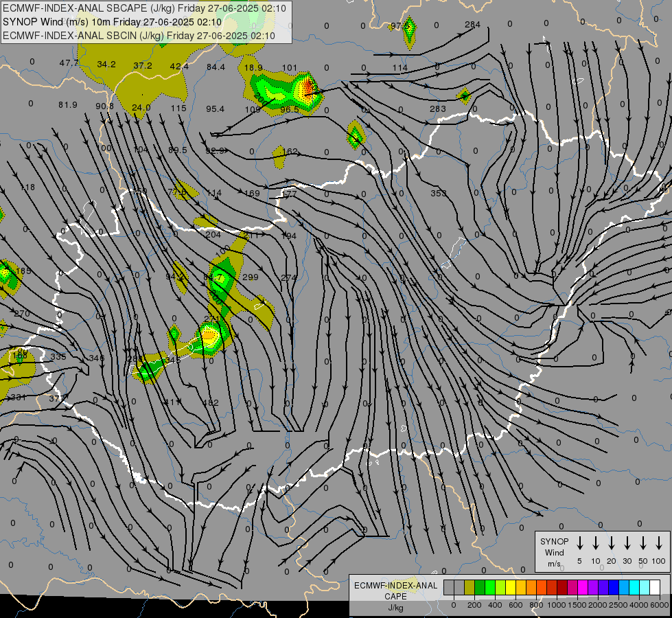
Task: Click the wind legend arrow above 30
Action: pyautogui.click(x=627, y=542)
